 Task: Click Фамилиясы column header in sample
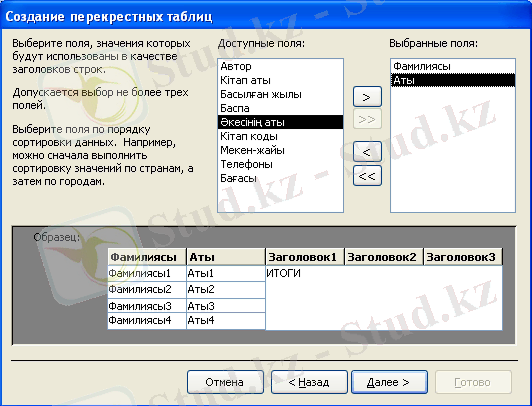147,257
